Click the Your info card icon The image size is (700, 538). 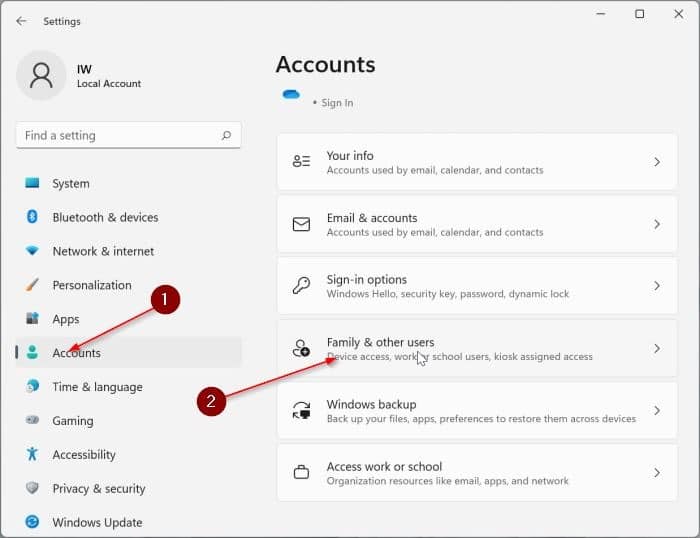pyautogui.click(x=301, y=161)
